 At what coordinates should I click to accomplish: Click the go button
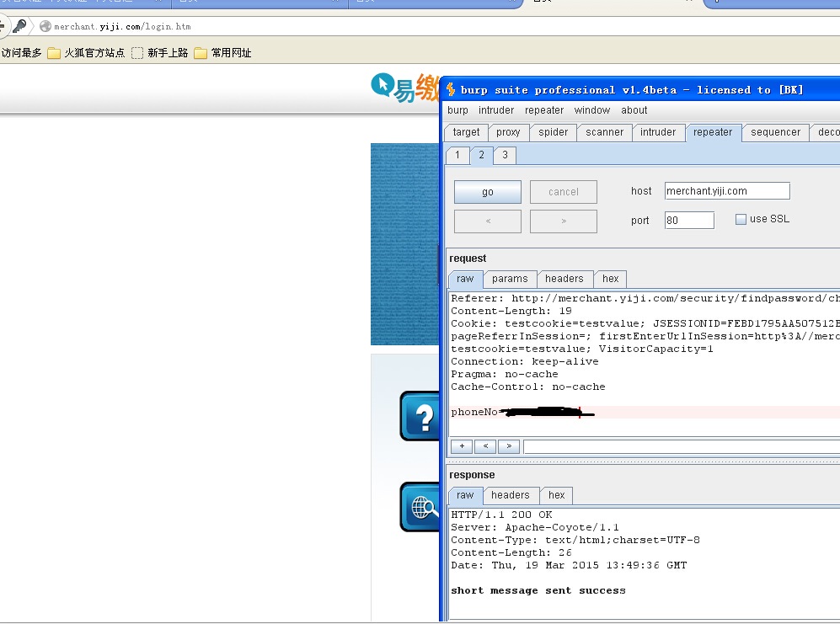(488, 192)
